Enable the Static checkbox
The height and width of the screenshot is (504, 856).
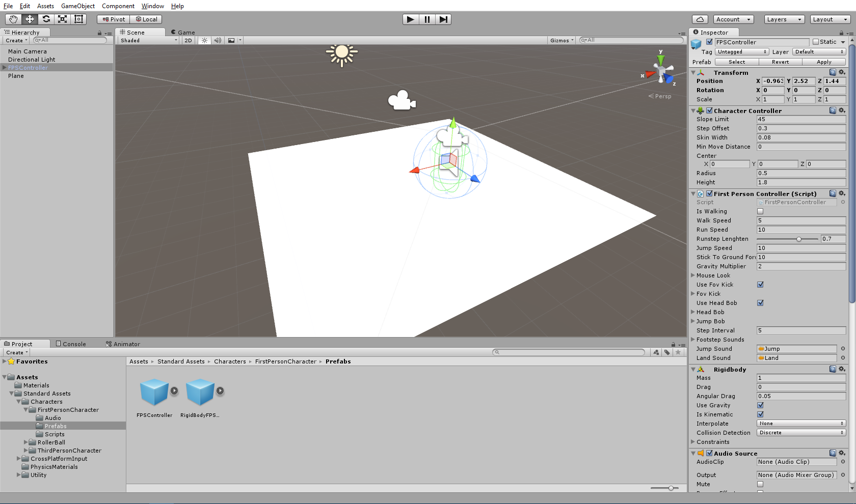tap(816, 42)
